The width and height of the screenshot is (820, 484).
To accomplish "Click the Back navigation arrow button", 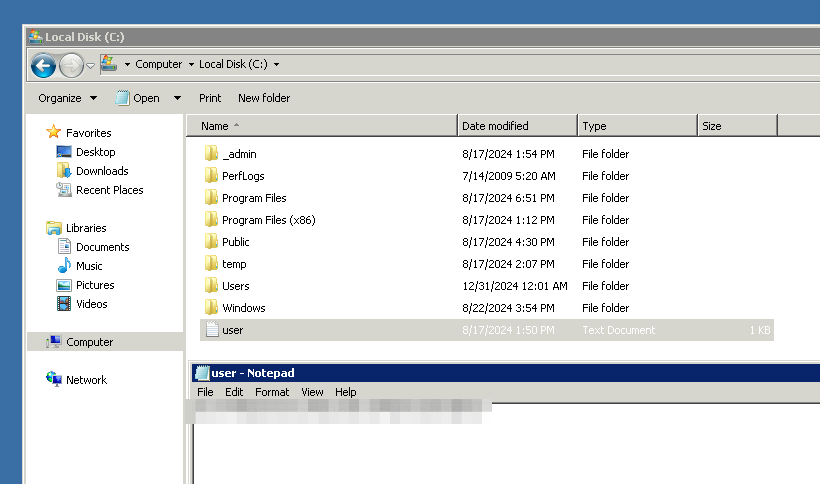I will (x=43, y=66).
